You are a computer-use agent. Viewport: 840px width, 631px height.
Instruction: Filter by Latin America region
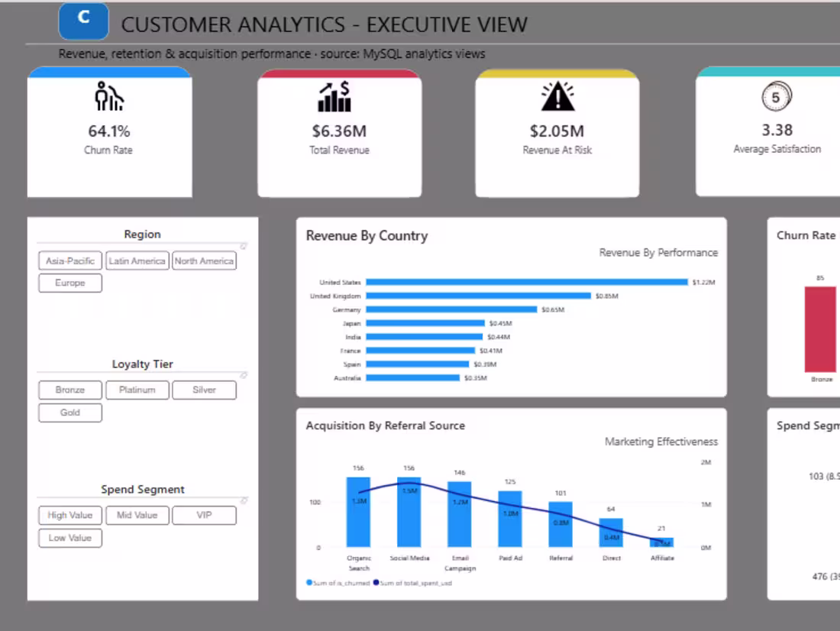tap(137, 261)
